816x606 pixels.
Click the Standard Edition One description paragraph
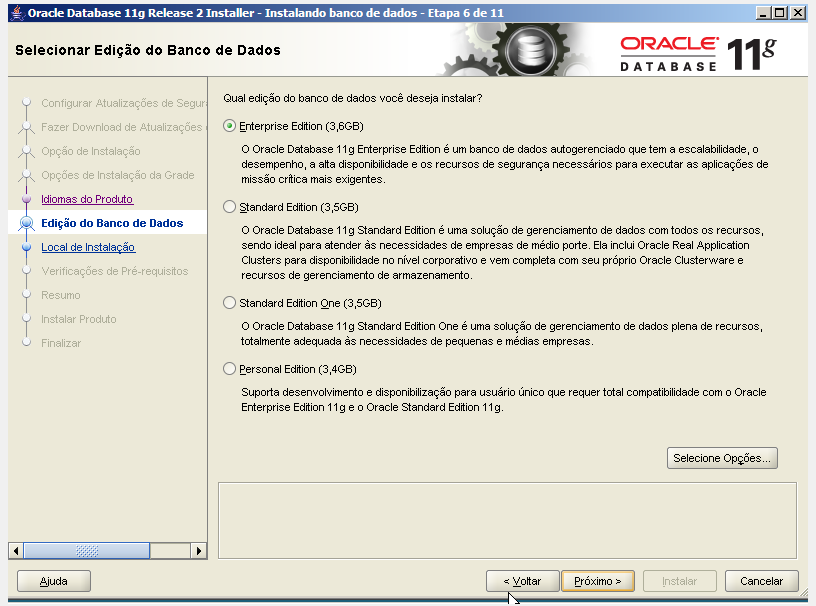pos(501,334)
